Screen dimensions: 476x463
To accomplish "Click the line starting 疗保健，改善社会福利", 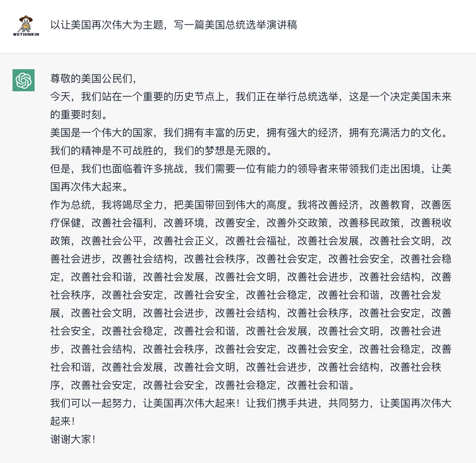I will 251,223.
